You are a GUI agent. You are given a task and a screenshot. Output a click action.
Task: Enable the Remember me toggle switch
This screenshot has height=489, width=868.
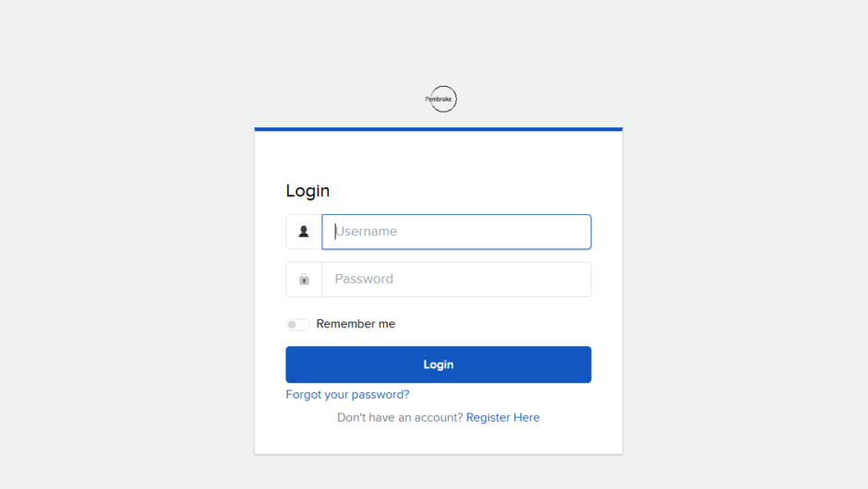[297, 325]
